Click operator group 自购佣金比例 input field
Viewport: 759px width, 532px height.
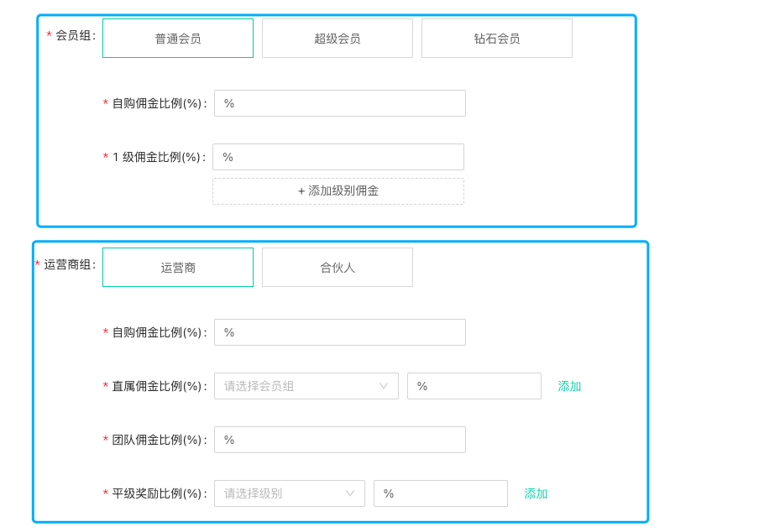pos(340,332)
